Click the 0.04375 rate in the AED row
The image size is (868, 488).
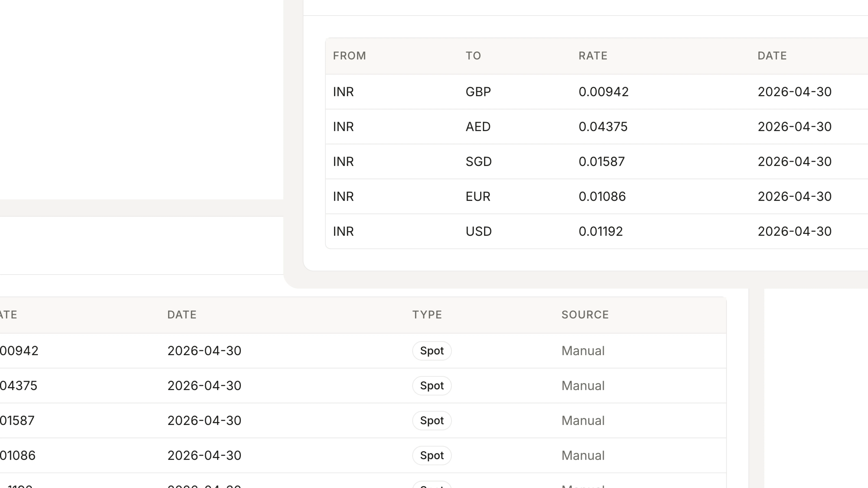pyautogui.click(x=603, y=127)
